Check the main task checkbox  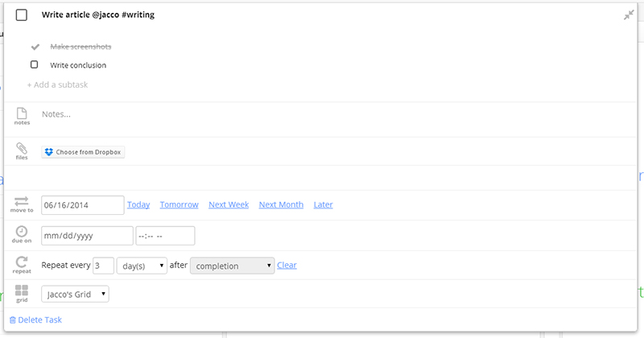pyautogui.click(x=22, y=15)
